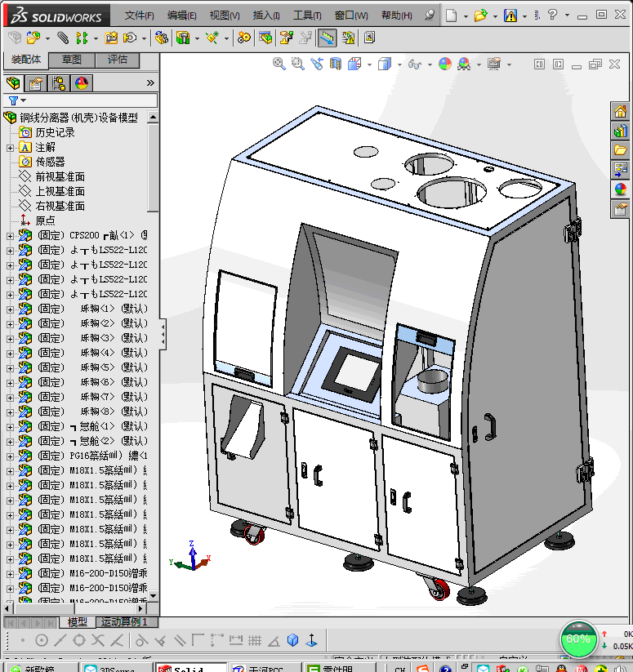Open the ConfigurationManager tab icon
Viewport: 633px width, 672px height.
58,83
